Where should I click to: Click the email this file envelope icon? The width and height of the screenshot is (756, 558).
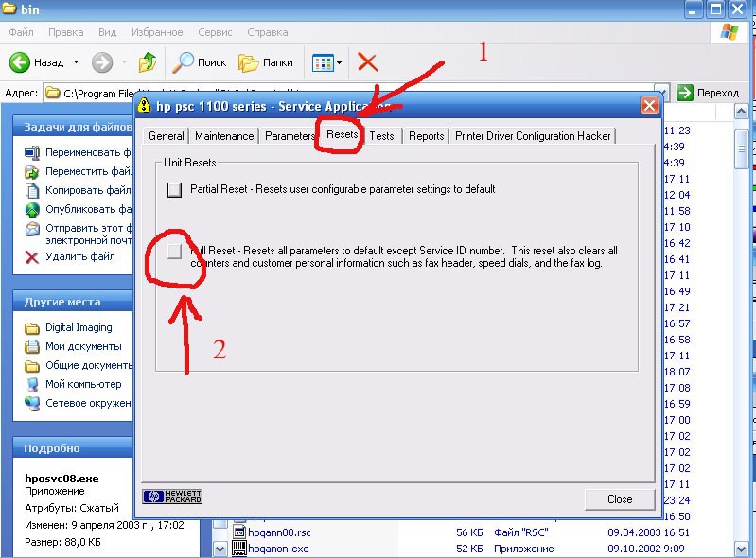(32, 229)
